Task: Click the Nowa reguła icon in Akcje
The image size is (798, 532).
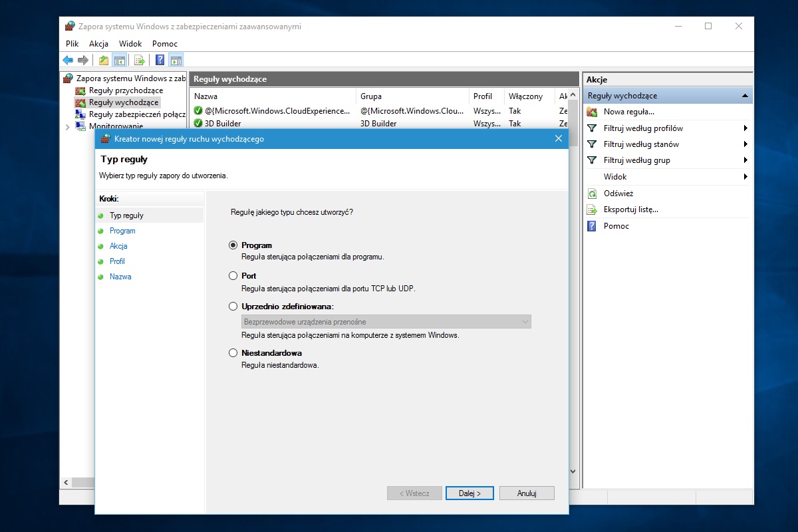Action: pos(592,112)
